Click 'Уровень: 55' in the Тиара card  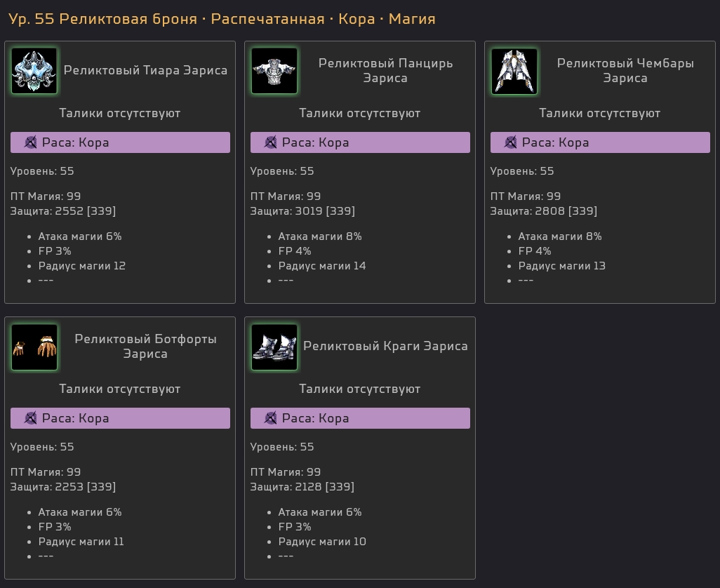tap(42, 171)
